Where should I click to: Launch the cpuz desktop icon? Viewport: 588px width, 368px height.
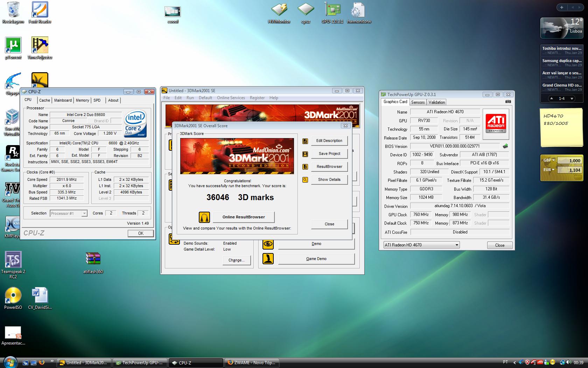pos(306,13)
